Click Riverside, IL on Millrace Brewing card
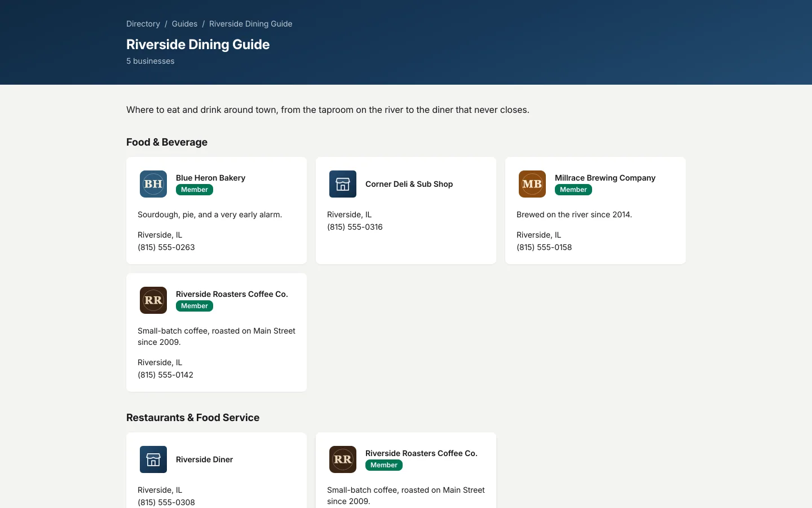The image size is (812, 508). (x=539, y=235)
